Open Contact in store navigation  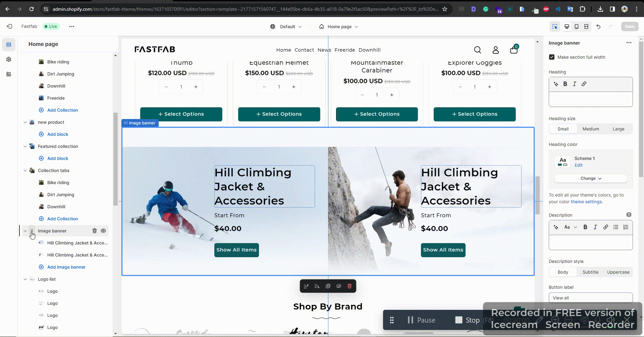(x=304, y=50)
